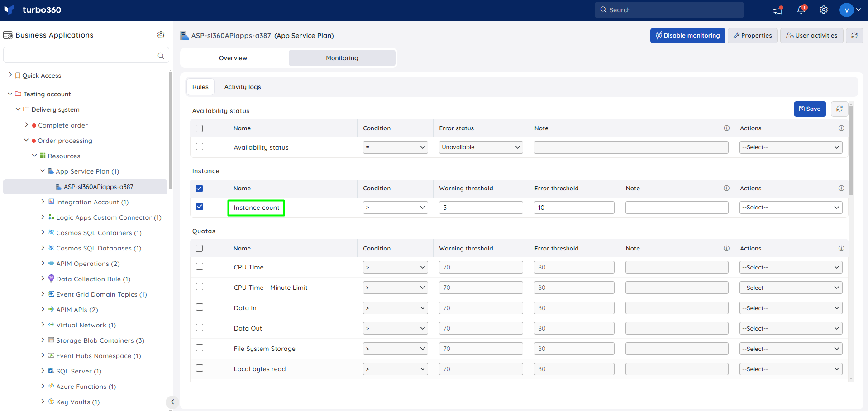This screenshot has width=868, height=411.
Task: Click Instance count warning threshold field
Action: pos(481,208)
